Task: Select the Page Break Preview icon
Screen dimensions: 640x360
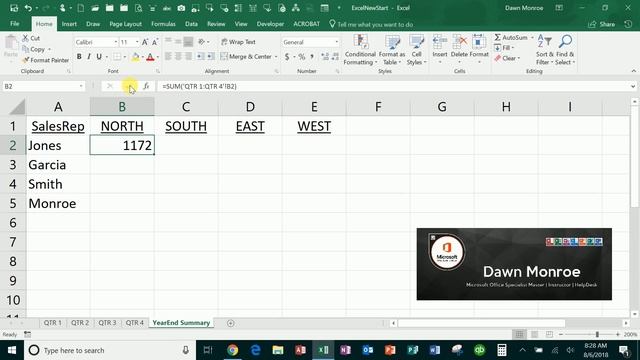Action: 549,335
